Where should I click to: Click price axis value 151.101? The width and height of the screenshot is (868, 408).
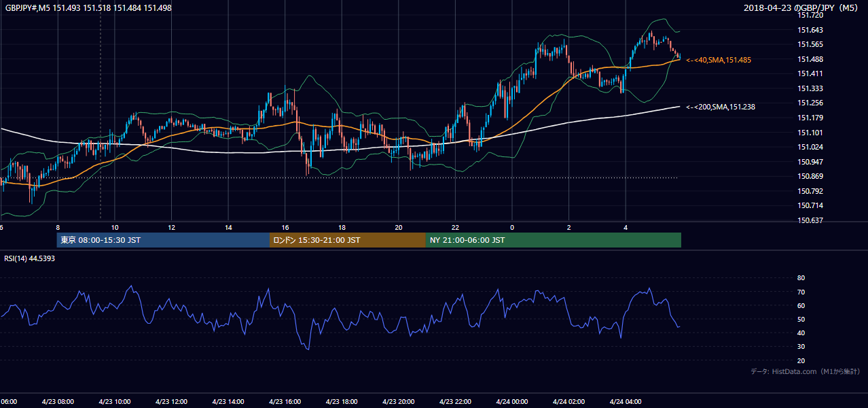810,133
